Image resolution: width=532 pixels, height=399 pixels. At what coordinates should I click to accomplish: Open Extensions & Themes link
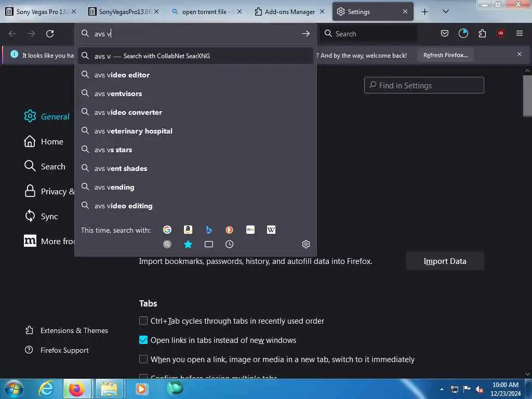click(66, 330)
